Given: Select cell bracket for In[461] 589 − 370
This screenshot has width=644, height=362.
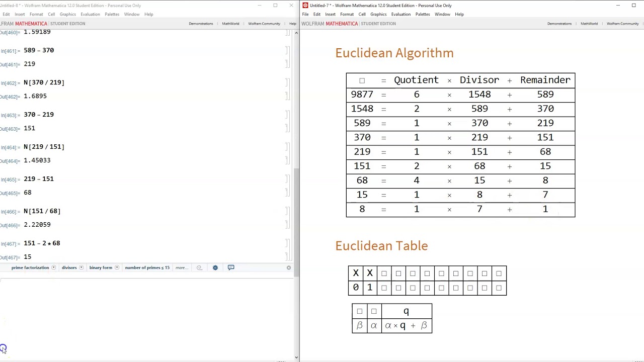Looking at the screenshot, I should coord(287,50).
